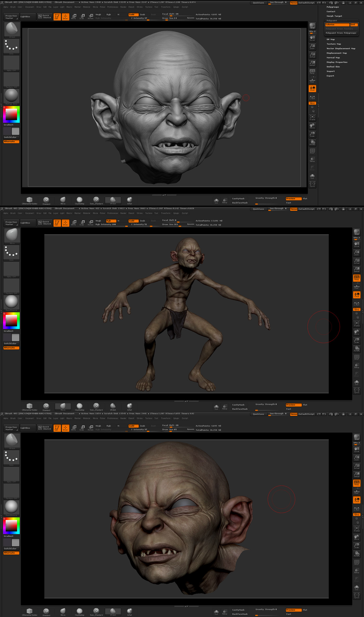Viewport: 364px width, 617px height.
Task: Open the Dots stroke thumbnail in the full-body window
Action: (x=11, y=253)
